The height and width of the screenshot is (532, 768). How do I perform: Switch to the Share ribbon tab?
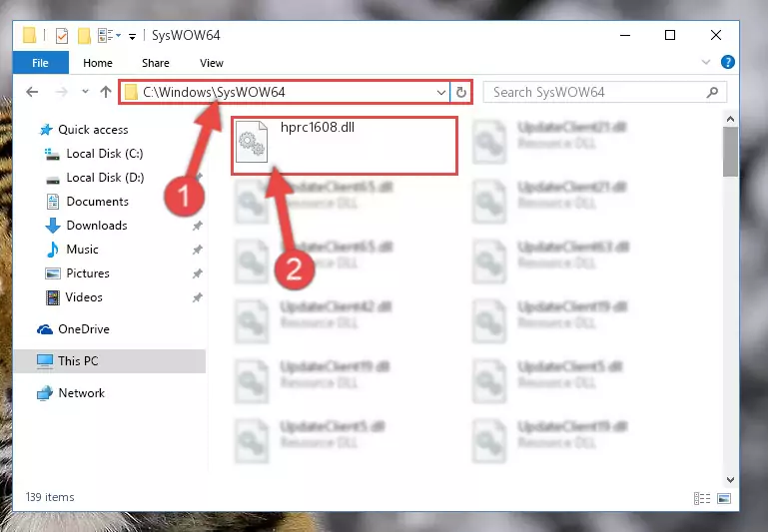click(x=155, y=63)
